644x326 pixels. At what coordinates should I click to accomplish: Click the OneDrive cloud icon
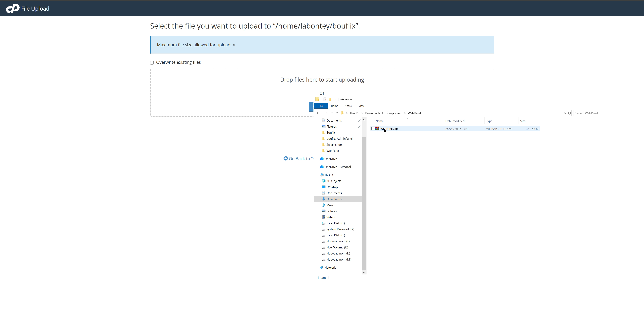click(x=321, y=159)
